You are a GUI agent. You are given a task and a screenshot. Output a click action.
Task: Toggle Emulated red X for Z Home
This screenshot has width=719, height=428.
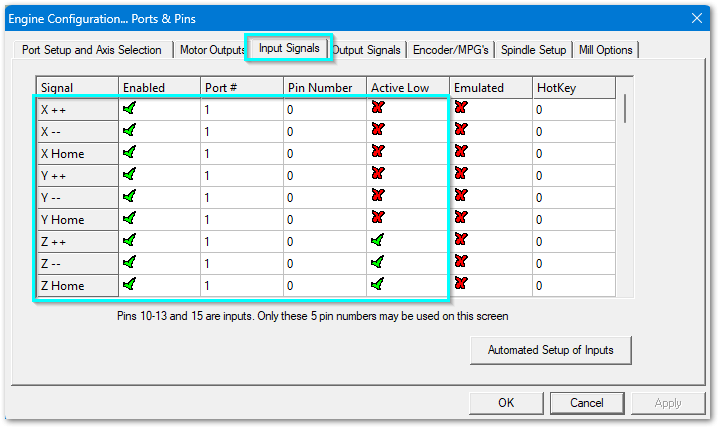pos(460,285)
